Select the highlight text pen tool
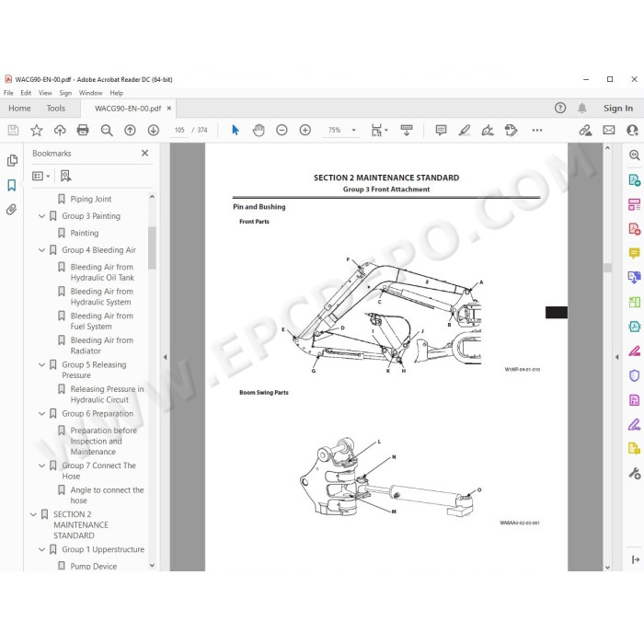 (465, 131)
